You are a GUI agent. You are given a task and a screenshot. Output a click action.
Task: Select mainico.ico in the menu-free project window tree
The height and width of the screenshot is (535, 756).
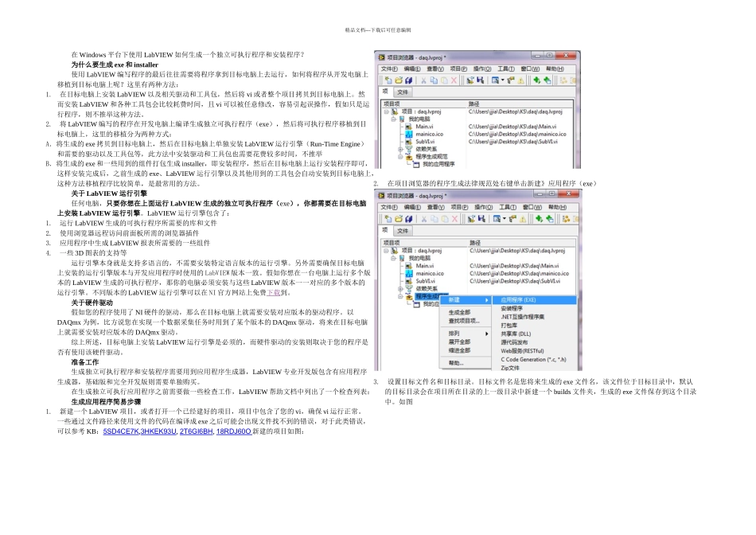click(x=430, y=134)
